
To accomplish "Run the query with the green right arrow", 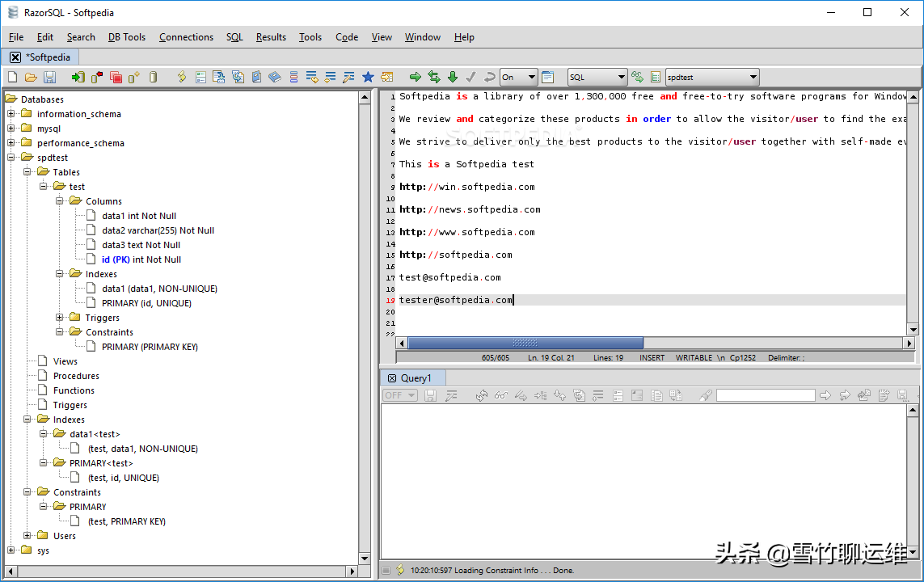I will point(416,77).
